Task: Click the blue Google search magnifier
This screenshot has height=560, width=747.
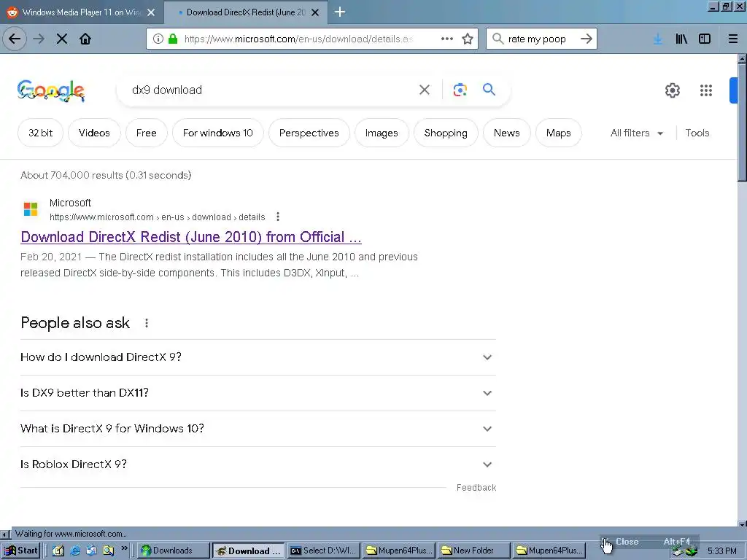Action: (489, 89)
